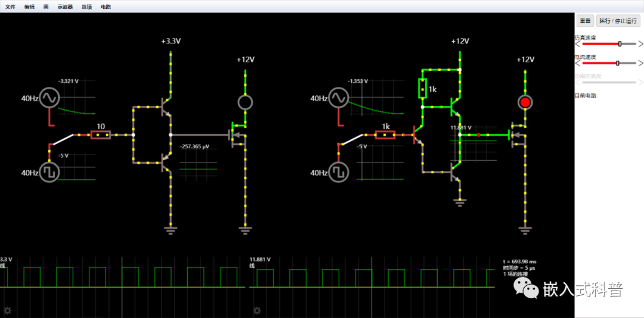Click ground symbol under right totem-pole
Image resolution: width=644 pixels, height=318 pixels.
[x=460, y=201]
